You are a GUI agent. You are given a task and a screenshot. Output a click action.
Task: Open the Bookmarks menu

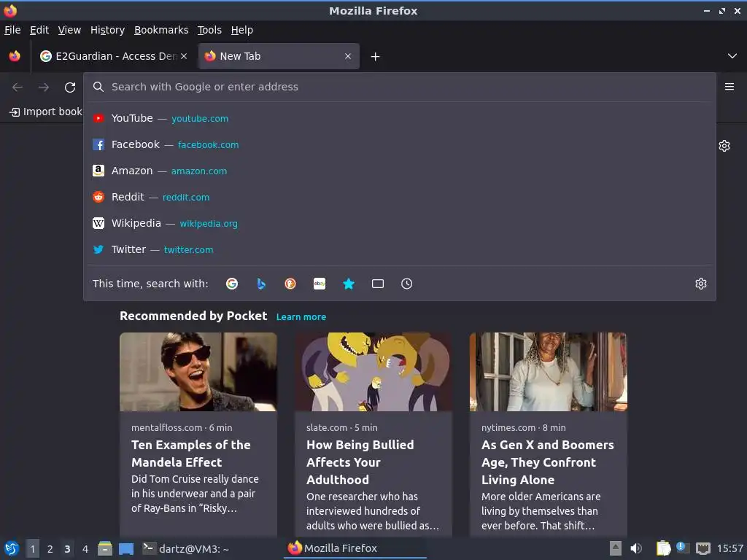click(x=161, y=30)
